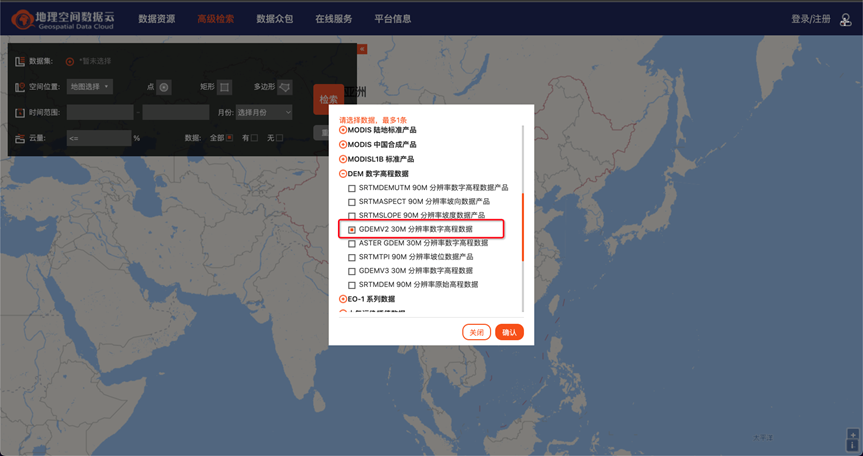Screen dimensions: 863x456
Task: Click the end date field of 时间范围
Action: click(176, 112)
